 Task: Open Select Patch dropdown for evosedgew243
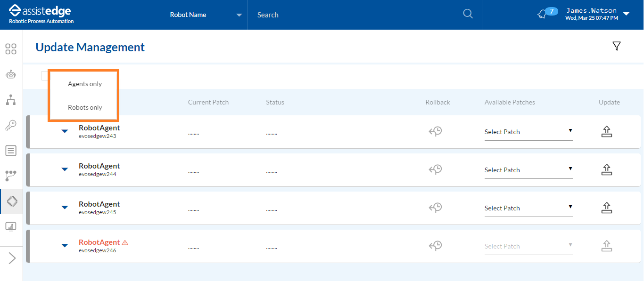point(528,132)
